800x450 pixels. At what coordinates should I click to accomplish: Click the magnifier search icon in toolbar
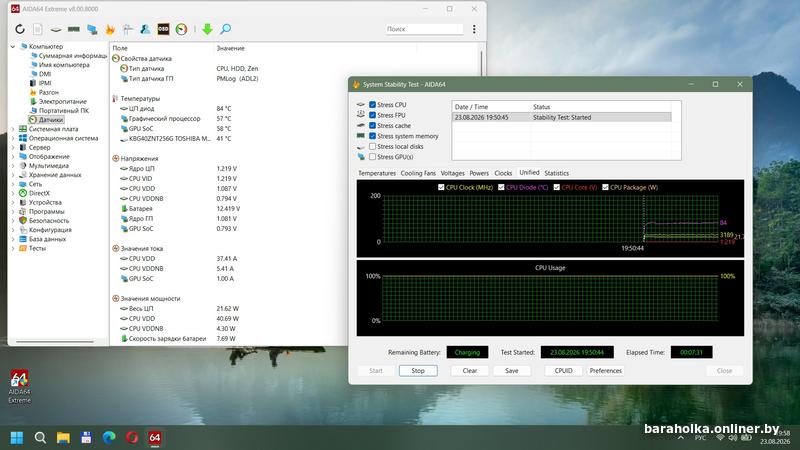coord(225,29)
